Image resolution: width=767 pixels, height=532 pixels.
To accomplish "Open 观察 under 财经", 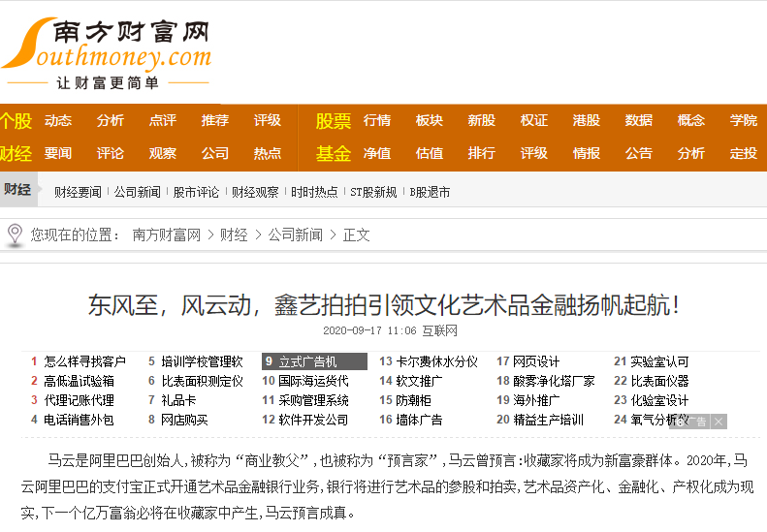I will click(163, 153).
